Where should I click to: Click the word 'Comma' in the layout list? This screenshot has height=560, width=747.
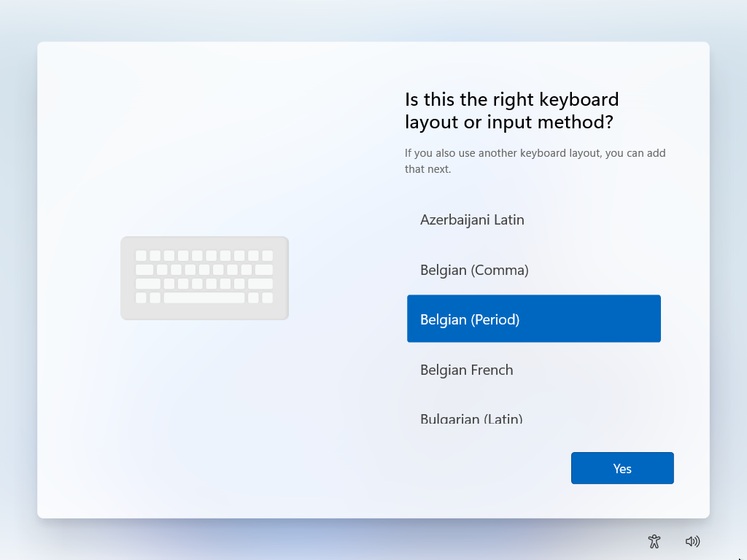500,271
